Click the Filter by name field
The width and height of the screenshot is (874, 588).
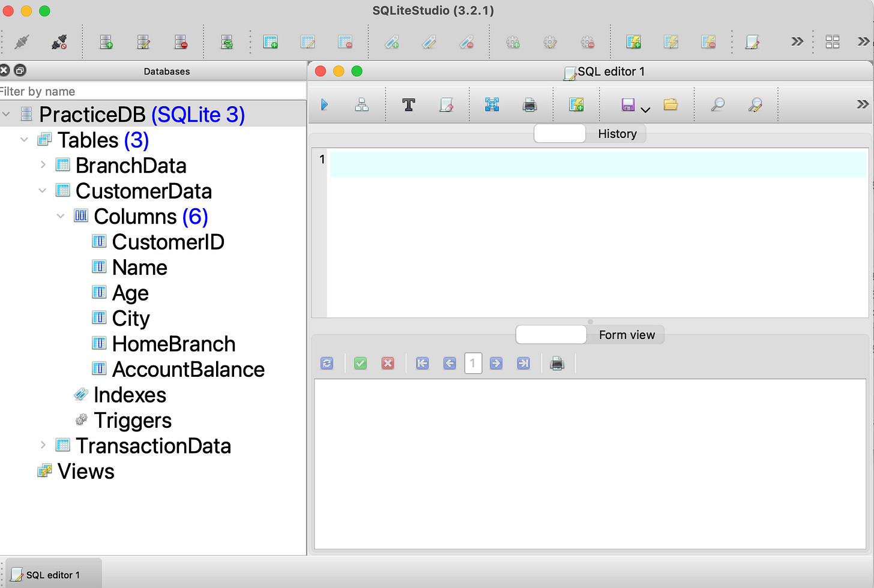(153, 91)
